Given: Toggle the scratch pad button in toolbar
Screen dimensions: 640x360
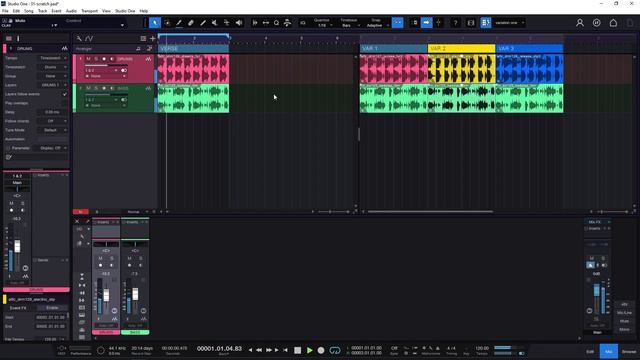Looking at the screenshot, I should tap(486, 23).
